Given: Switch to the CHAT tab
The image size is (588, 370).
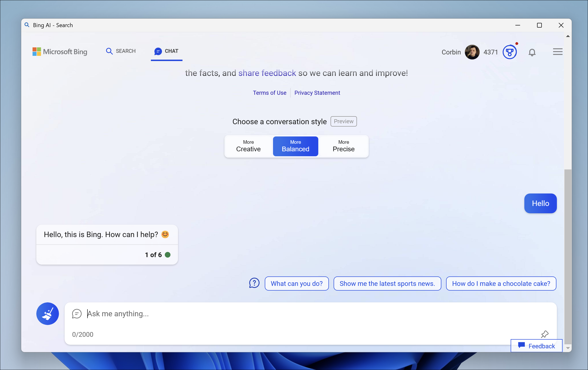Looking at the screenshot, I should tap(166, 51).
